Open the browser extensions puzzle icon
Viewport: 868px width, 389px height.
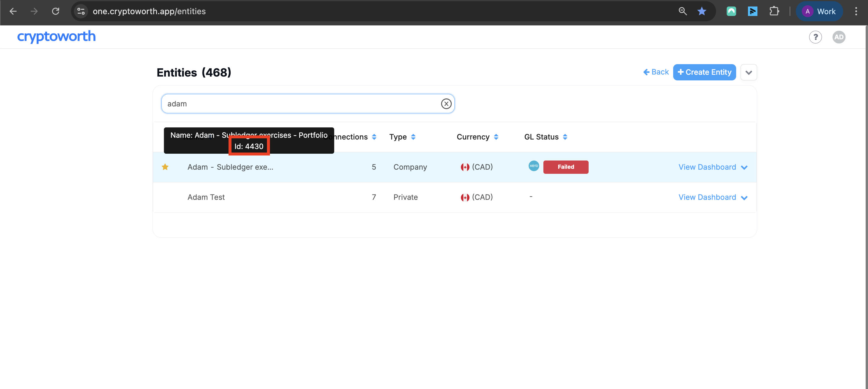774,11
